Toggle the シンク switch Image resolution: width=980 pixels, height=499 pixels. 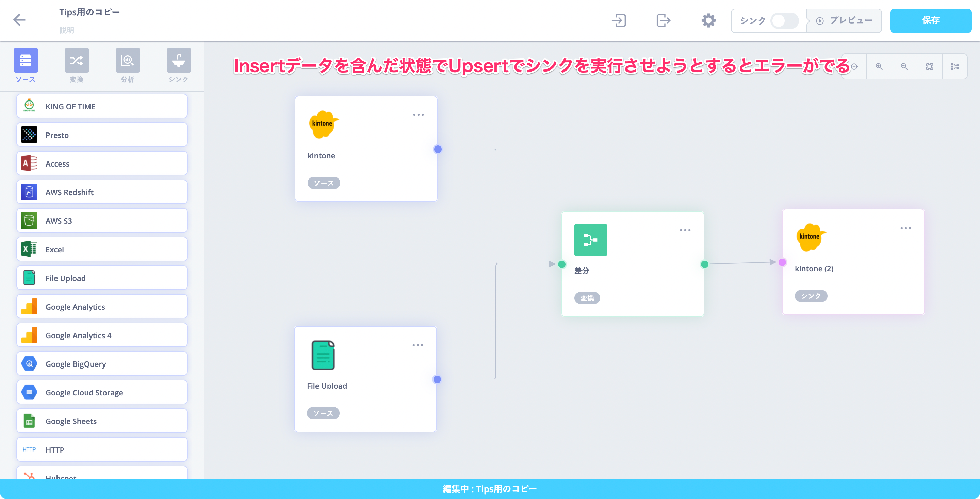click(784, 20)
